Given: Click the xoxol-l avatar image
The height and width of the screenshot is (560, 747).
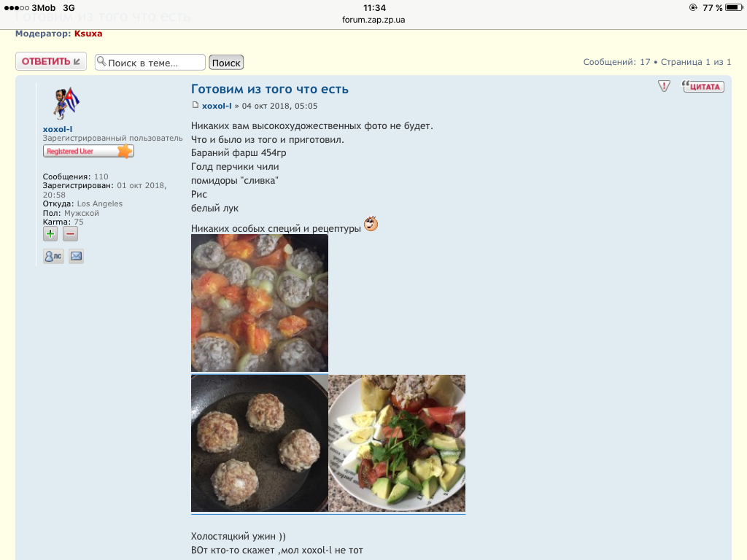Looking at the screenshot, I should coord(66,103).
